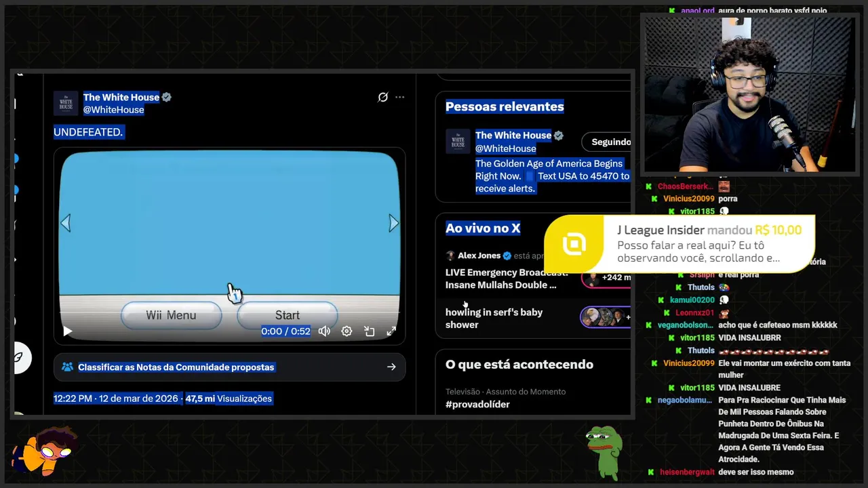Click the yellow donation alert icon
This screenshot has width=868, height=488.
[x=574, y=244]
